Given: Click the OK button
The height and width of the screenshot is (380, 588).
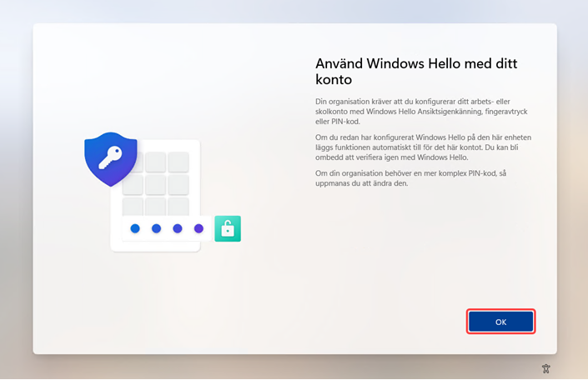Looking at the screenshot, I should point(500,322).
